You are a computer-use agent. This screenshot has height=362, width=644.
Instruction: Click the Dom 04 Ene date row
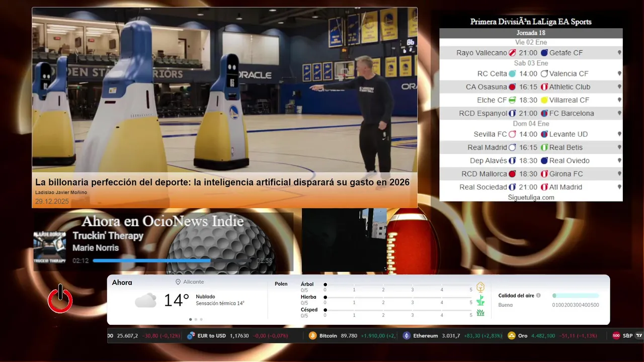click(531, 123)
